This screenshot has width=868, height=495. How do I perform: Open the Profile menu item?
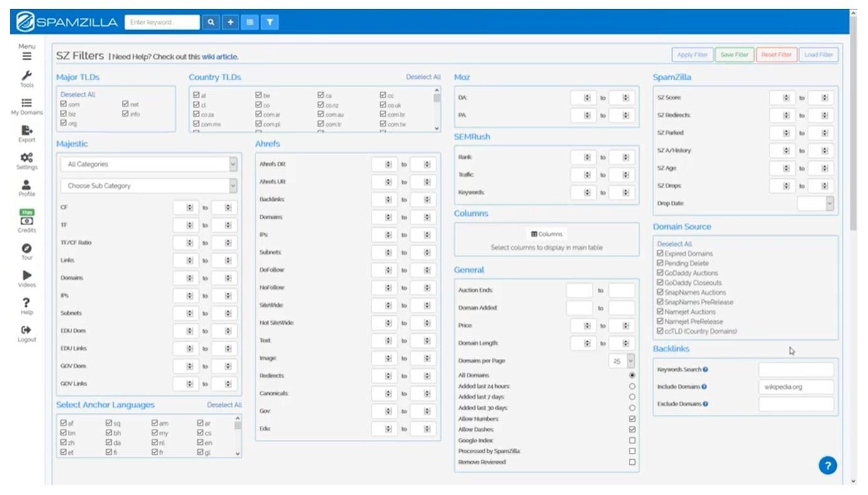[27, 186]
